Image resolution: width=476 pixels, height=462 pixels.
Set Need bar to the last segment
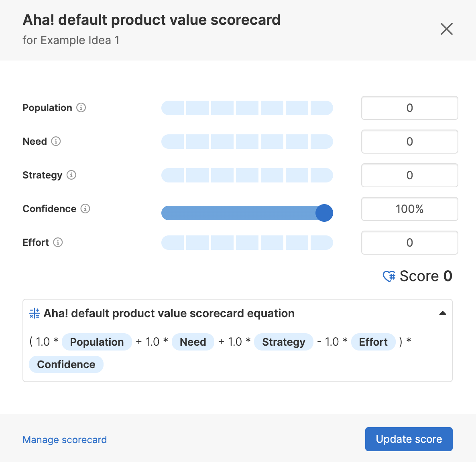(321, 142)
